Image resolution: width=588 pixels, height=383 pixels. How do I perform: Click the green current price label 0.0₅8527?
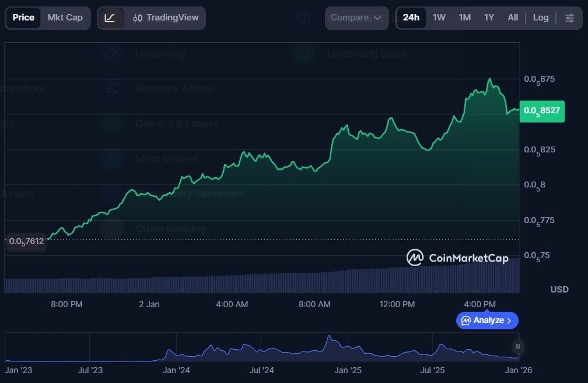pos(542,110)
